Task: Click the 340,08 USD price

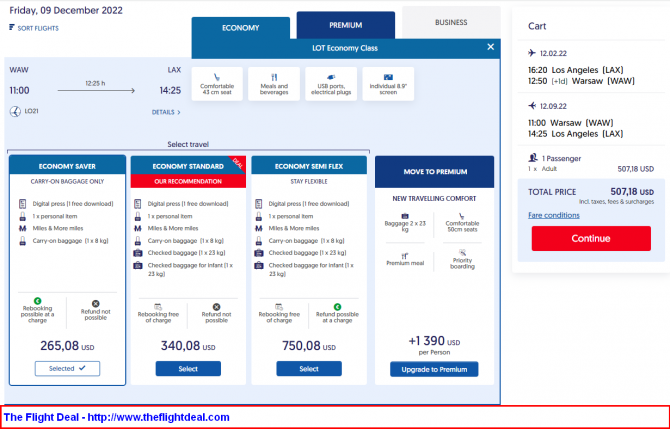Action: (188, 346)
